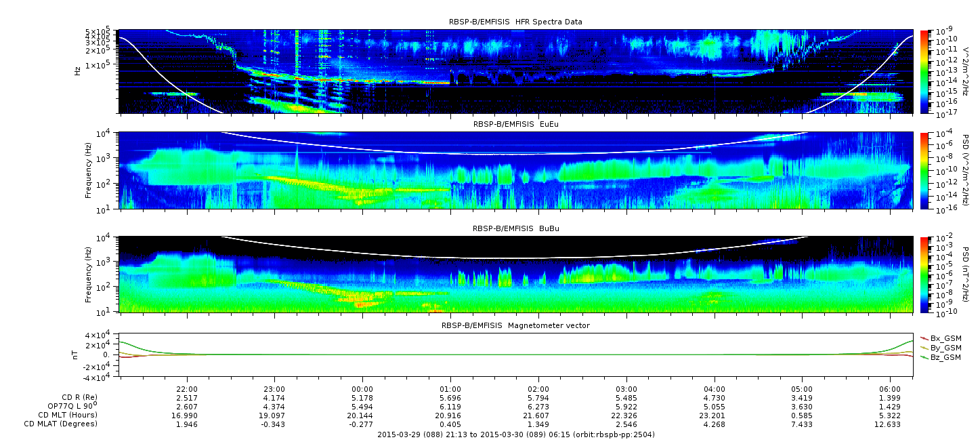Select the 'RBSP-B/EMFISIS EuEu' panel title

click(x=515, y=125)
